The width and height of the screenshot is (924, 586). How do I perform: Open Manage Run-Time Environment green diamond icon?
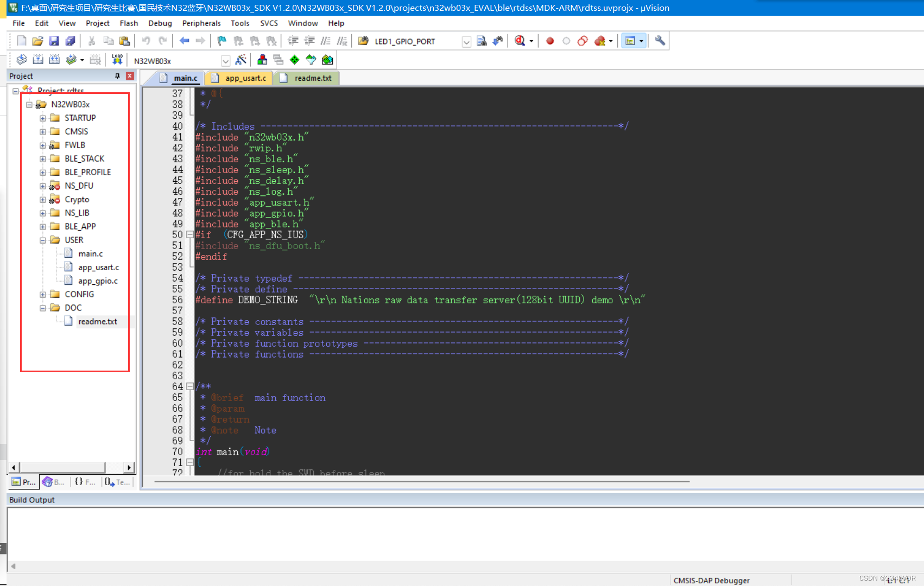(x=294, y=60)
